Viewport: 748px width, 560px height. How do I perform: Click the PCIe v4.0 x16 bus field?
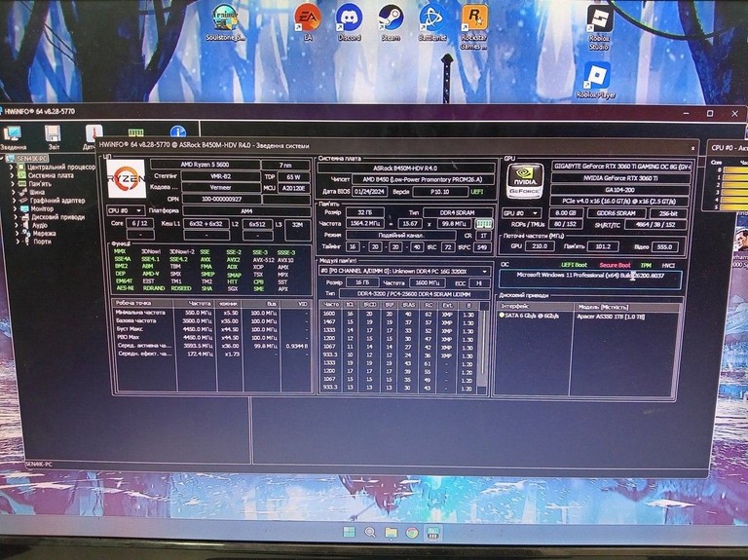(620, 202)
